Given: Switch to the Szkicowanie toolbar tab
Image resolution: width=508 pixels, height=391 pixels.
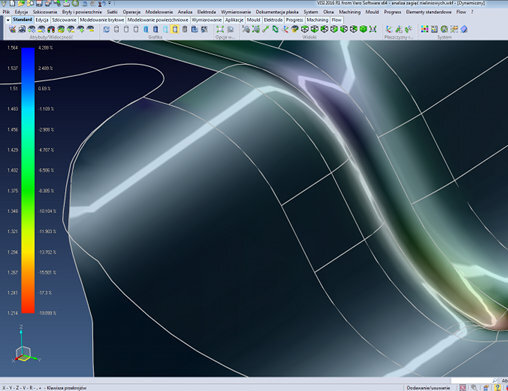Looking at the screenshot, I should (64, 20).
